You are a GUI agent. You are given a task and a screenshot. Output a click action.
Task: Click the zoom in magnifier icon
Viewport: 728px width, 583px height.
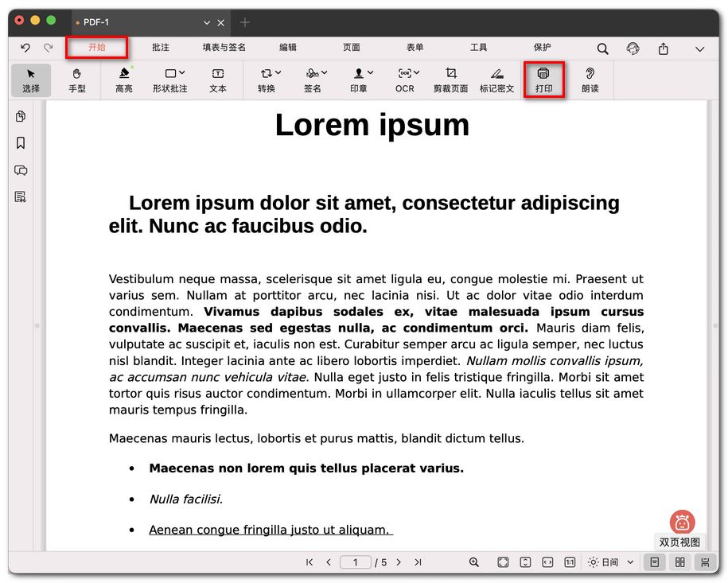point(474,562)
